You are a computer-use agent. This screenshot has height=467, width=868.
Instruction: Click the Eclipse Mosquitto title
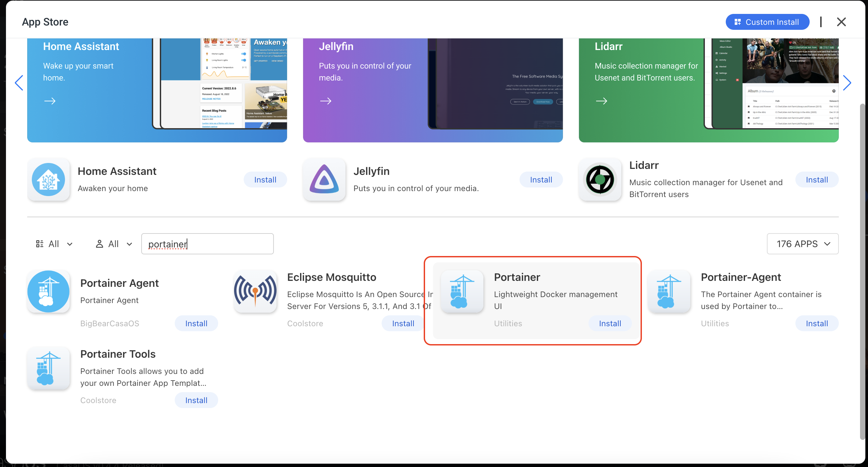(332, 278)
